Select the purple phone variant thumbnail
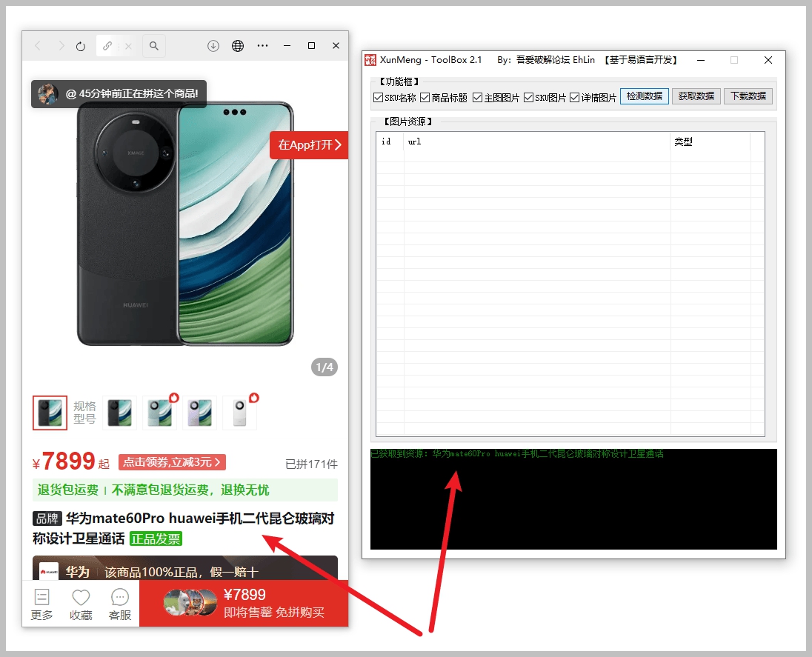The image size is (812, 657). (x=199, y=413)
